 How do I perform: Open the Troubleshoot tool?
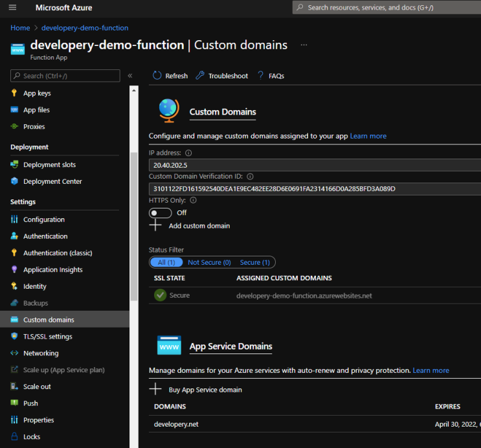tap(222, 76)
